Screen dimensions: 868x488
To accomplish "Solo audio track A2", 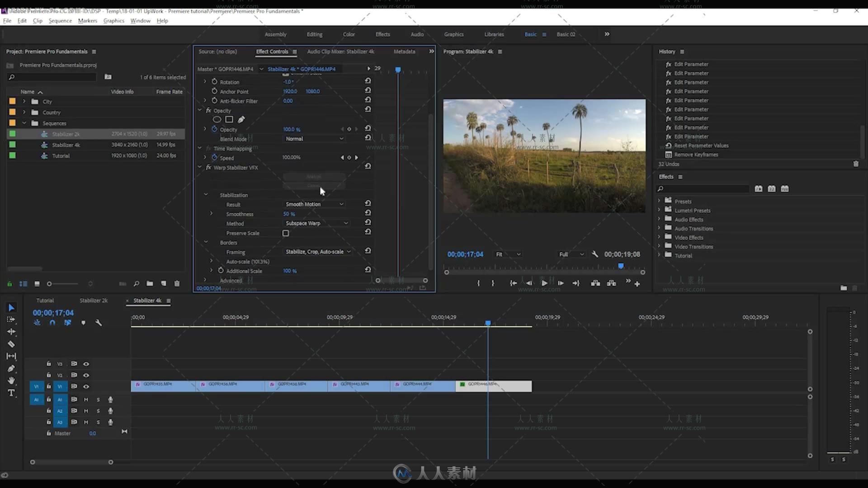I will point(98,411).
